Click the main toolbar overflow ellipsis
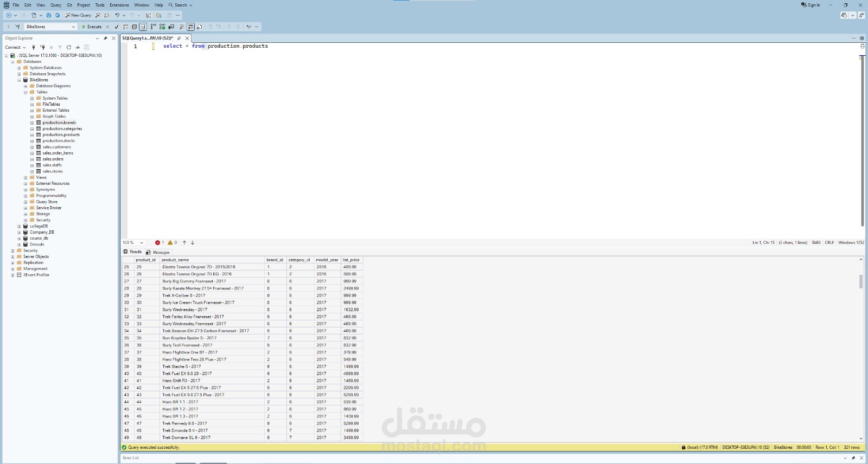The image size is (868, 464). [x=178, y=15]
